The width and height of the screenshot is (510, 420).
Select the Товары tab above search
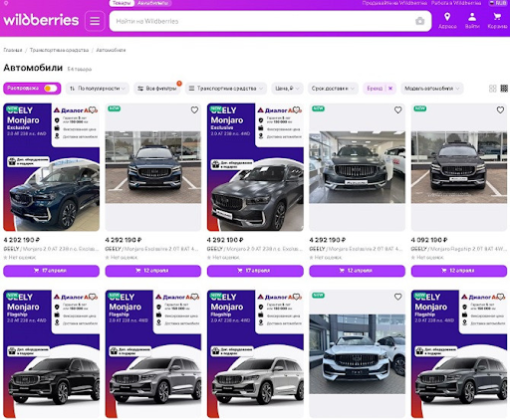point(122,3)
